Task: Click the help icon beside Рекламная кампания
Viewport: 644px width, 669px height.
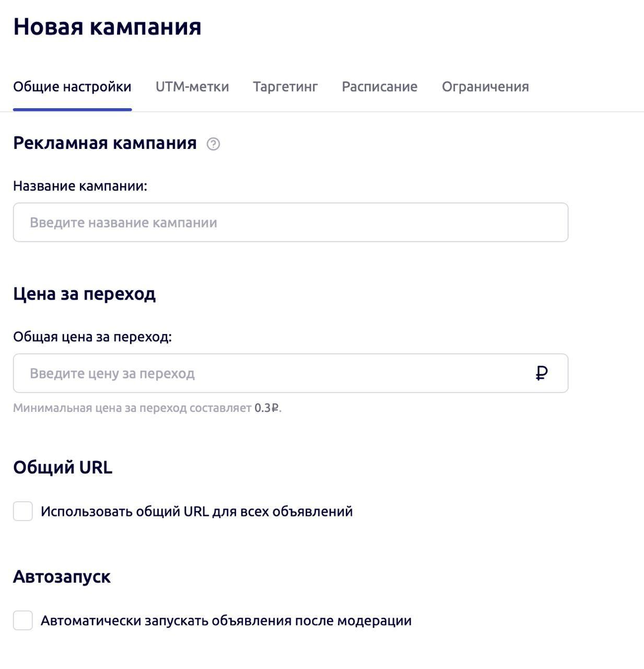Action: tap(213, 144)
